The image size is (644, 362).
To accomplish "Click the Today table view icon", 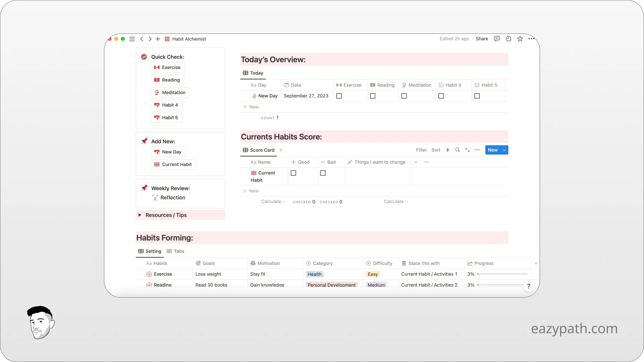I will [x=246, y=72].
